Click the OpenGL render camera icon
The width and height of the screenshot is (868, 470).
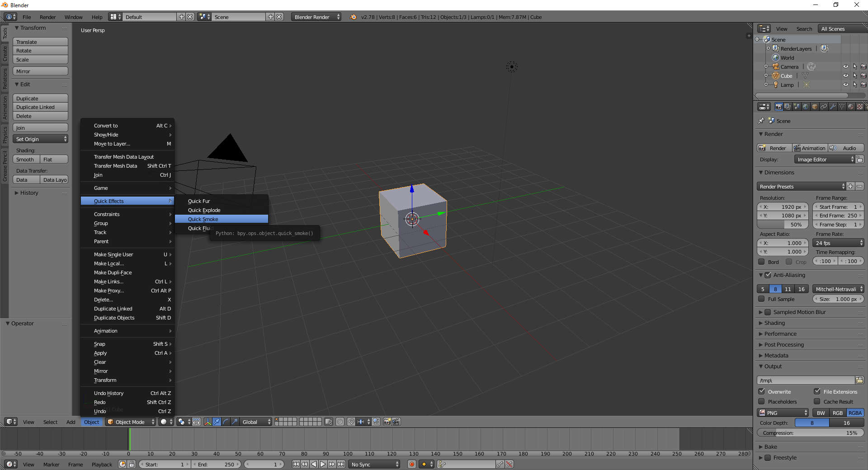[x=387, y=422]
